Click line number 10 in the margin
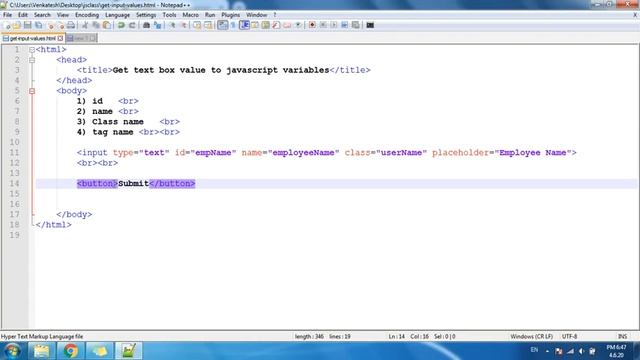Screen dimensions: 640x360 pos(15,142)
